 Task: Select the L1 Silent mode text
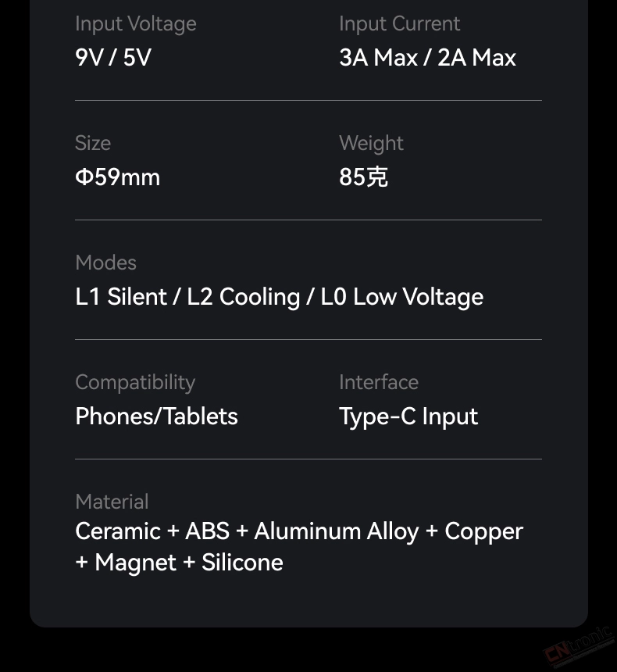(121, 297)
